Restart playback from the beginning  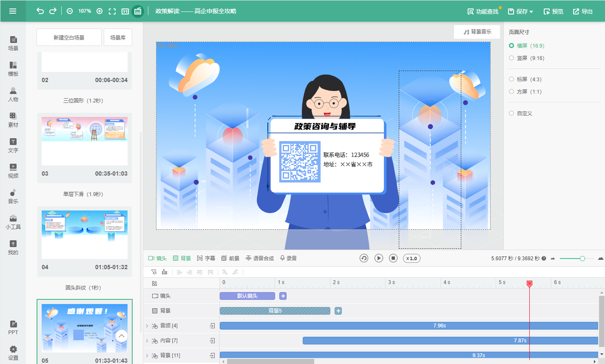tap(364, 258)
